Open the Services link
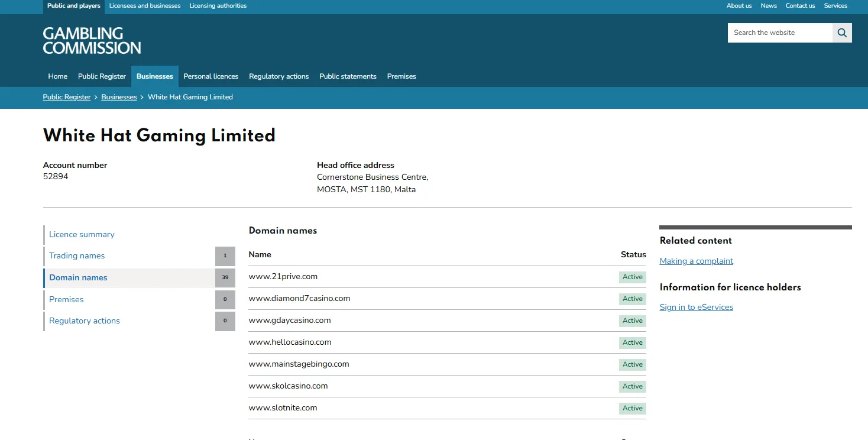The image size is (868, 440). 835,6
